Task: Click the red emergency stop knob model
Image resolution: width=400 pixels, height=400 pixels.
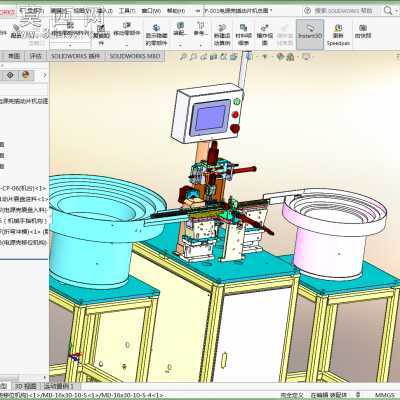Action: tap(235, 128)
